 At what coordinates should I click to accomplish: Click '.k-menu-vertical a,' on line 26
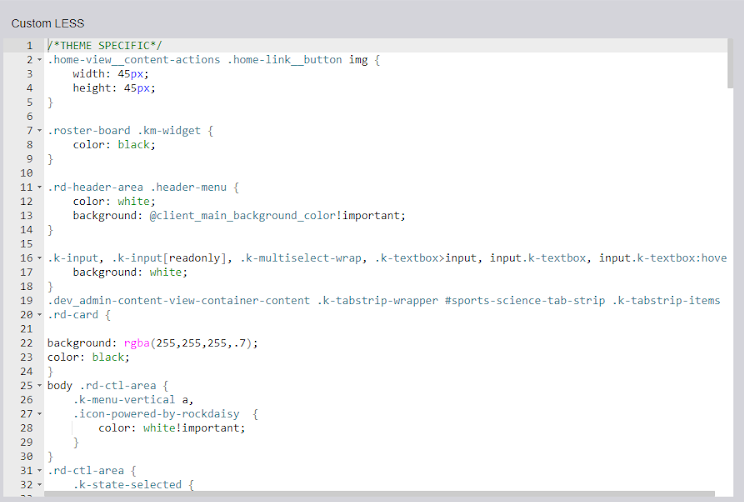133,400
